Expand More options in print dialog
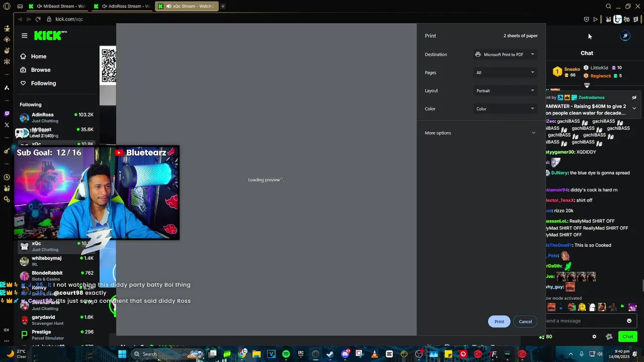644x362 pixels. 481,133
